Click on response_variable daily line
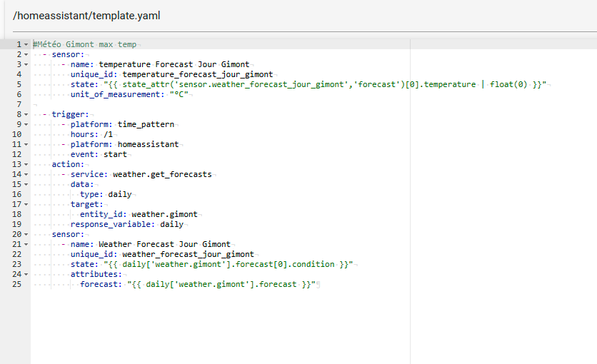Viewport: 597px width, 364px height. 127,224
